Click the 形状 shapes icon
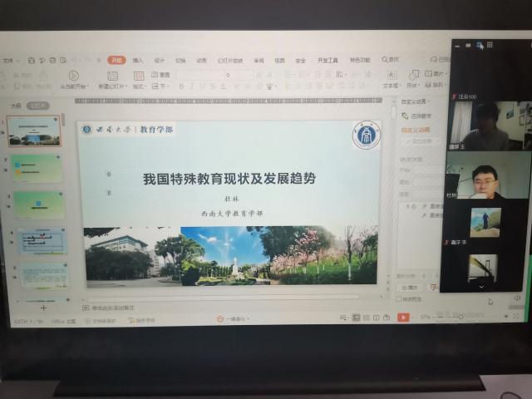Viewport: 532px width, 399px height. click(414, 75)
